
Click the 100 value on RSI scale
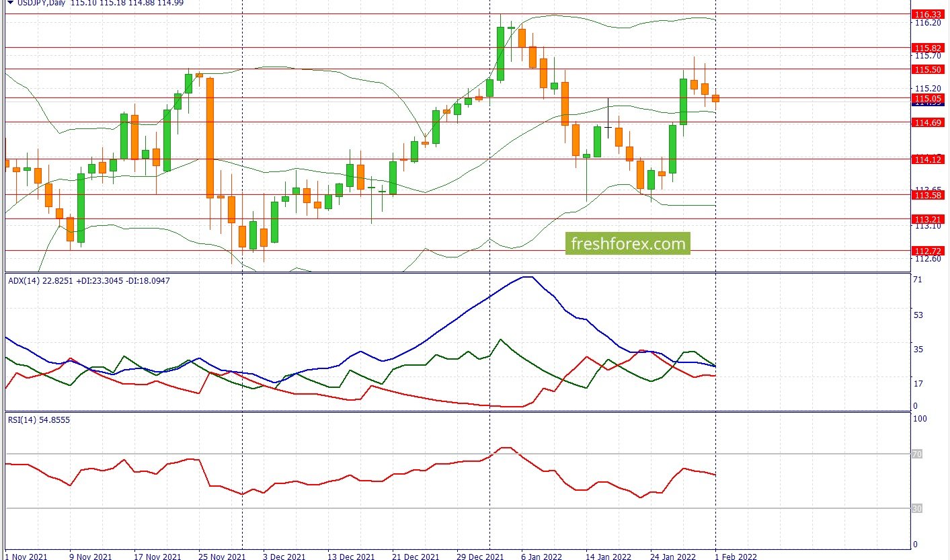(x=920, y=418)
